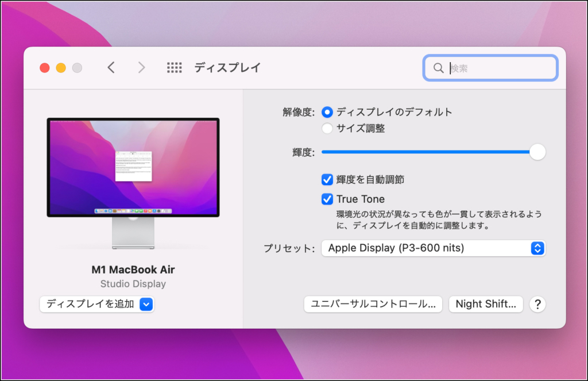Open the プリセット Apple Display dropdown
588x381 pixels.
click(x=433, y=248)
